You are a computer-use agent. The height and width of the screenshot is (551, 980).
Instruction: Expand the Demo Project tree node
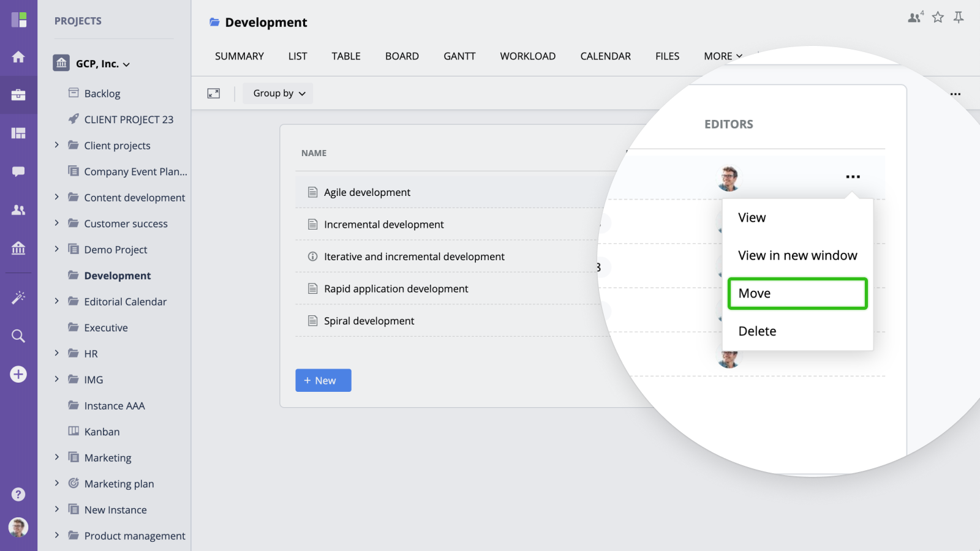56,249
